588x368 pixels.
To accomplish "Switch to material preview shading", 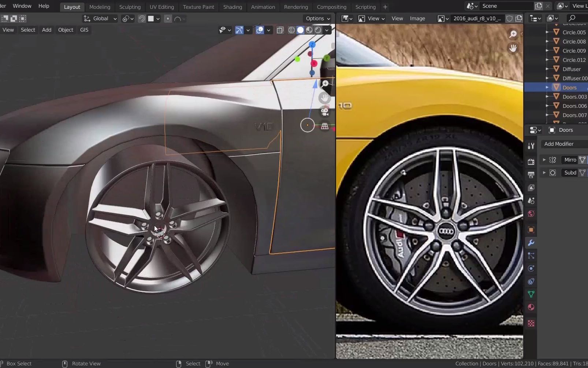I will coord(309,30).
